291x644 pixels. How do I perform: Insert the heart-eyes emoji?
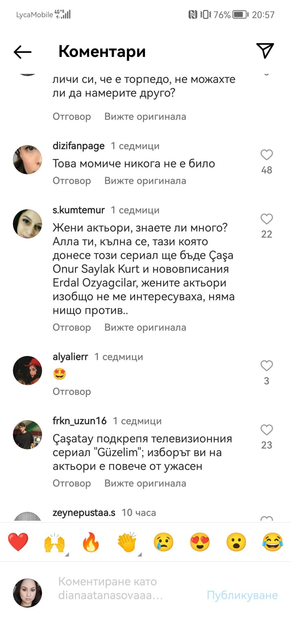tap(200, 542)
